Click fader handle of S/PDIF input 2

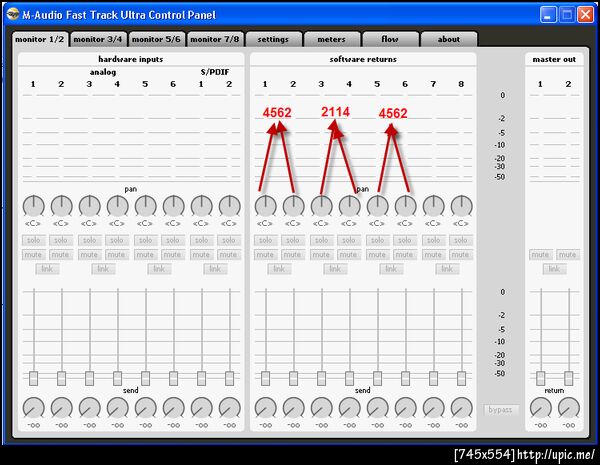230,378
